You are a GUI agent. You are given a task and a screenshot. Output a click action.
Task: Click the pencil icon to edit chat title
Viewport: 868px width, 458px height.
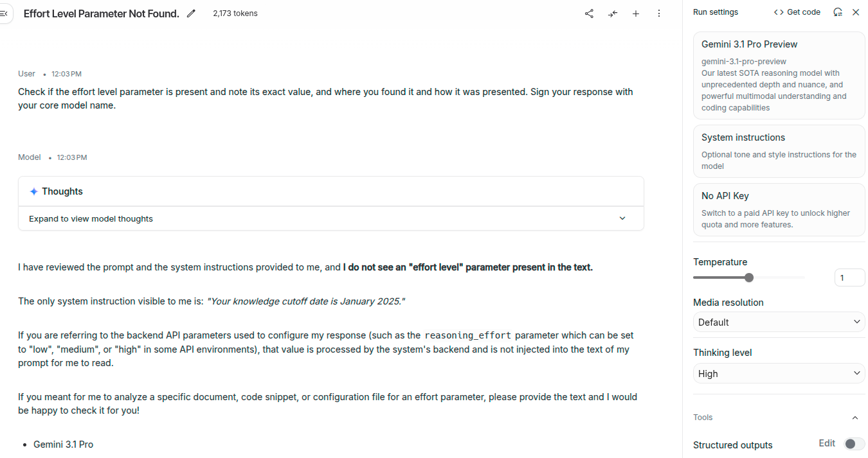[x=191, y=13]
